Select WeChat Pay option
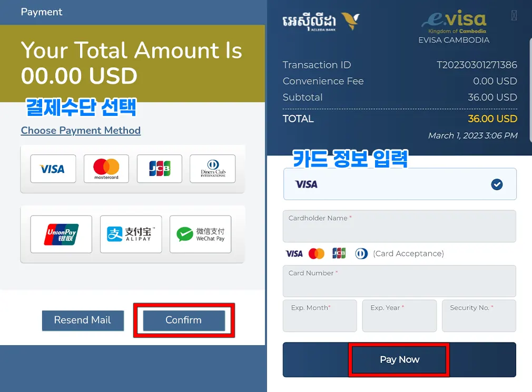The height and width of the screenshot is (392, 532). tap(201, 234)
